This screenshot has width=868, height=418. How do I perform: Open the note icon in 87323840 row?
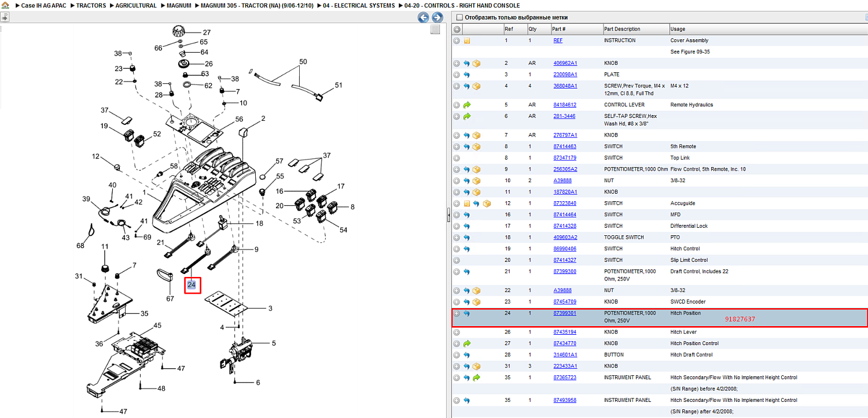click(x=466, y=204)
